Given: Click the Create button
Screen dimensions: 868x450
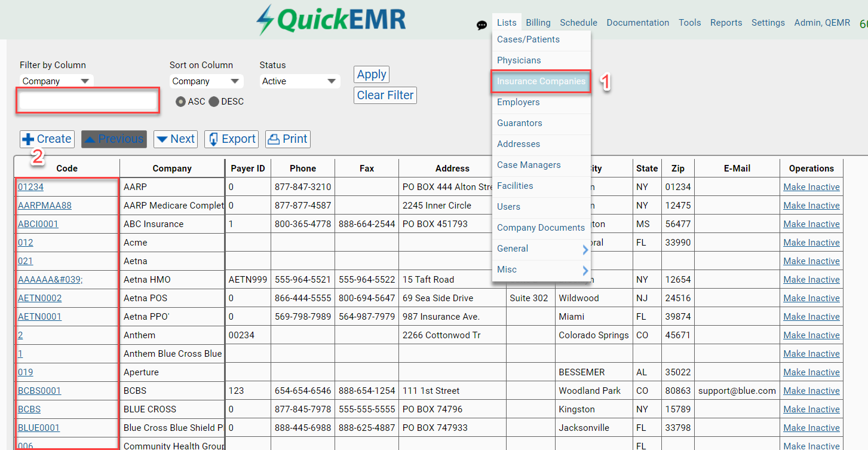Looking at the screenshot, I should (47, 139).
